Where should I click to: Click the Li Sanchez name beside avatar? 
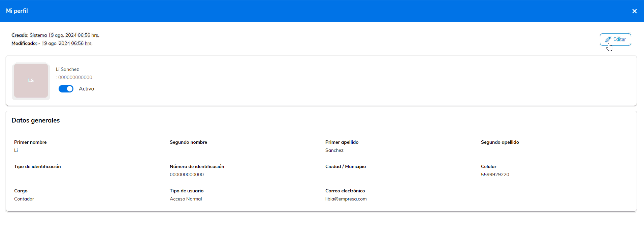(x=67, y=69)
